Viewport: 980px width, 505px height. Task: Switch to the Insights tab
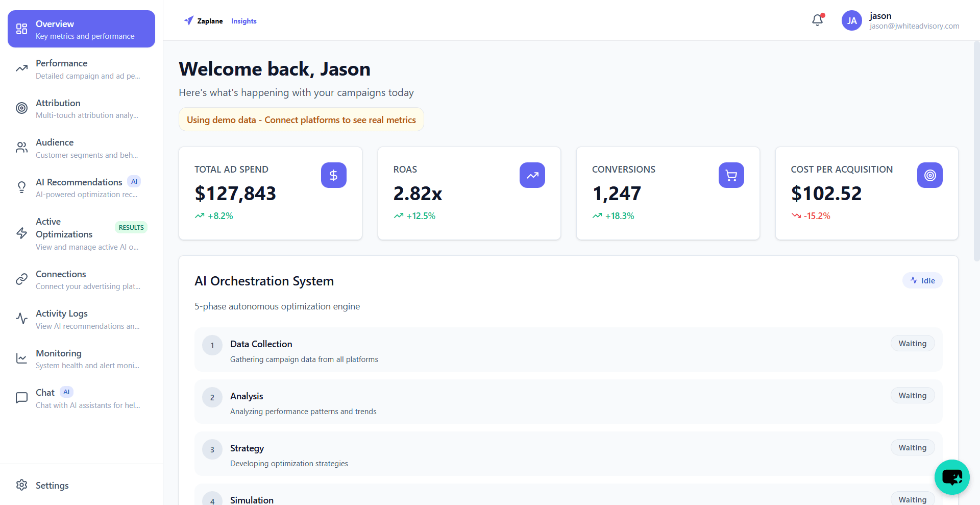pyautogui.click(x=243, y=21)
